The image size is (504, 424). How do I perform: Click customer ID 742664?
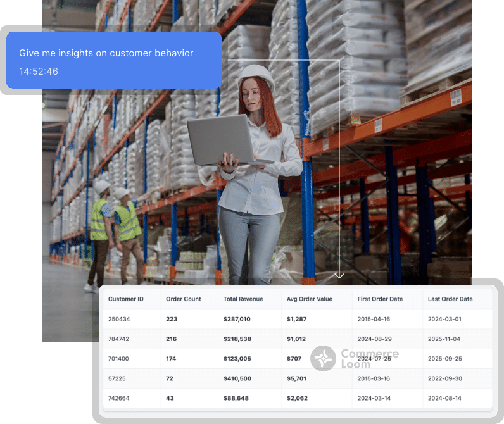(x=118, y=398)
